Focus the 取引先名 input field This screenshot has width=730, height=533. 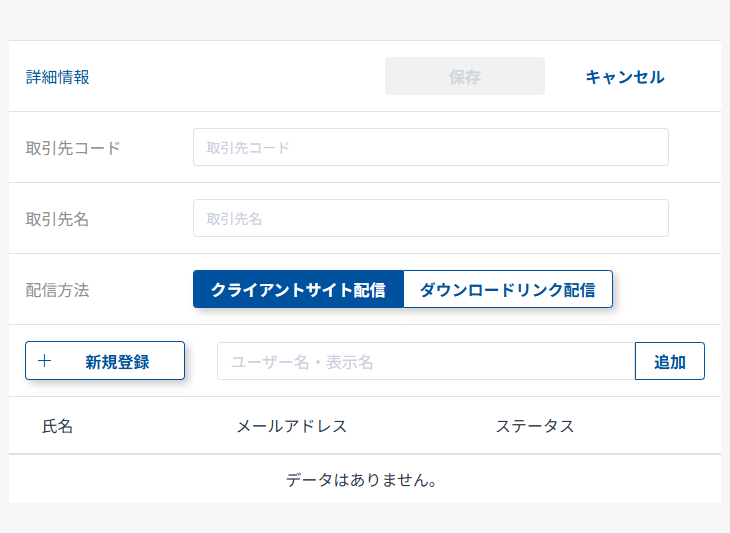click(x=430, y=219)
